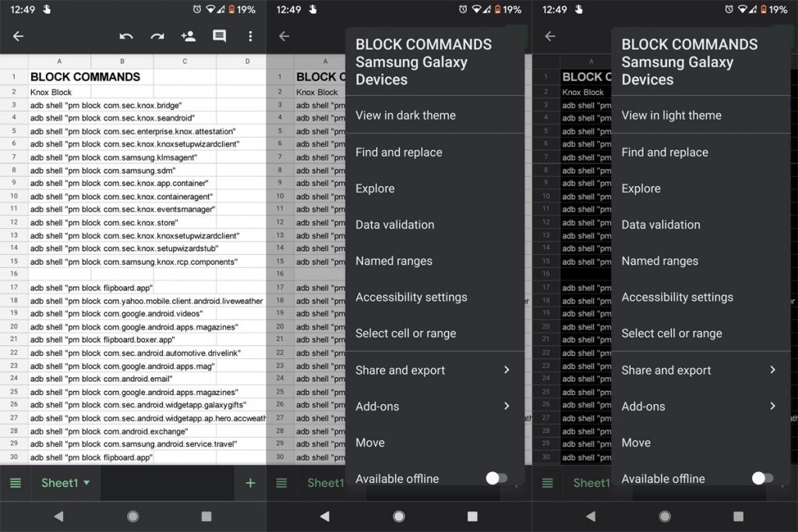Tap the battery icon in the left status bar

pyautogui.click(x=231, y=9)
